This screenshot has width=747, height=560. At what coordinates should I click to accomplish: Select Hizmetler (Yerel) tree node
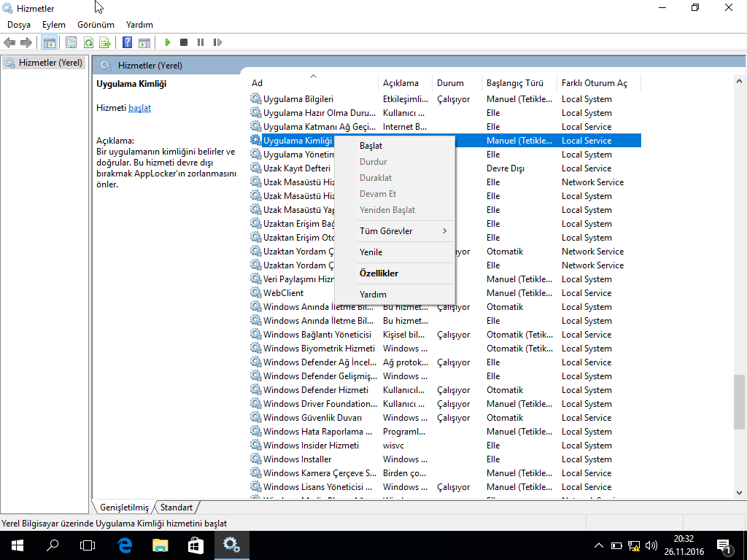pyautogui.click(x=50, y=63)
